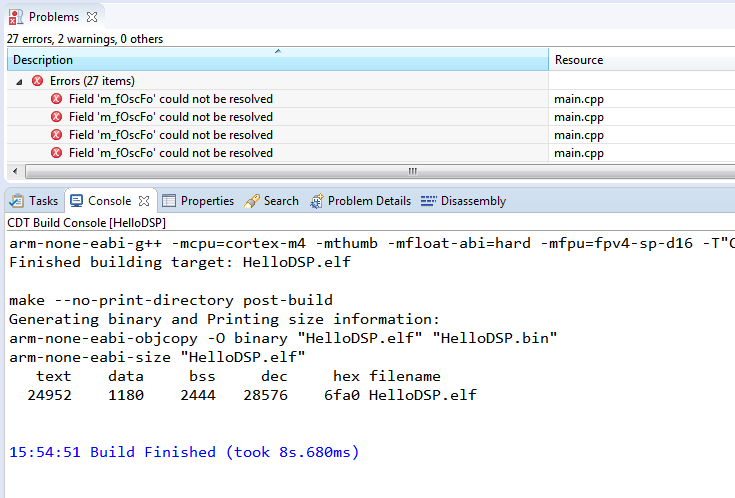Screen dimensions: 735x498
Task: Switch to the Console tab
Action: point(109,201)
